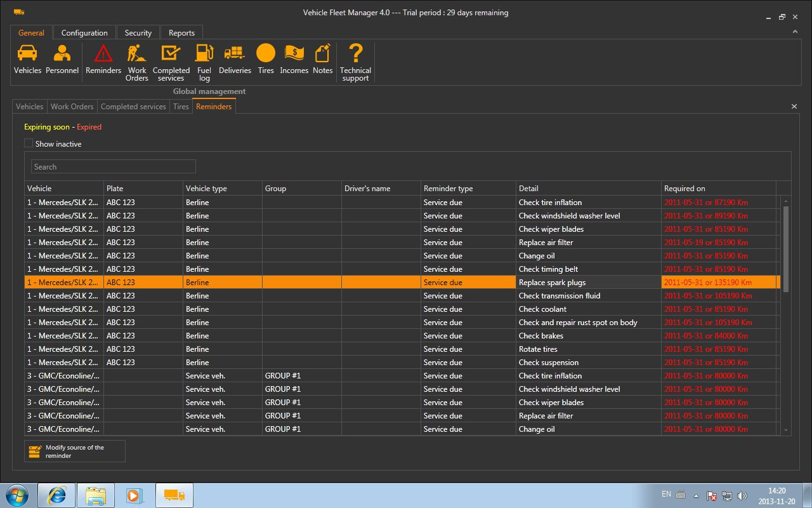Switch to the General ribbon tab
The height and width of the screenshot is (508, 812).
pos(31,33)
